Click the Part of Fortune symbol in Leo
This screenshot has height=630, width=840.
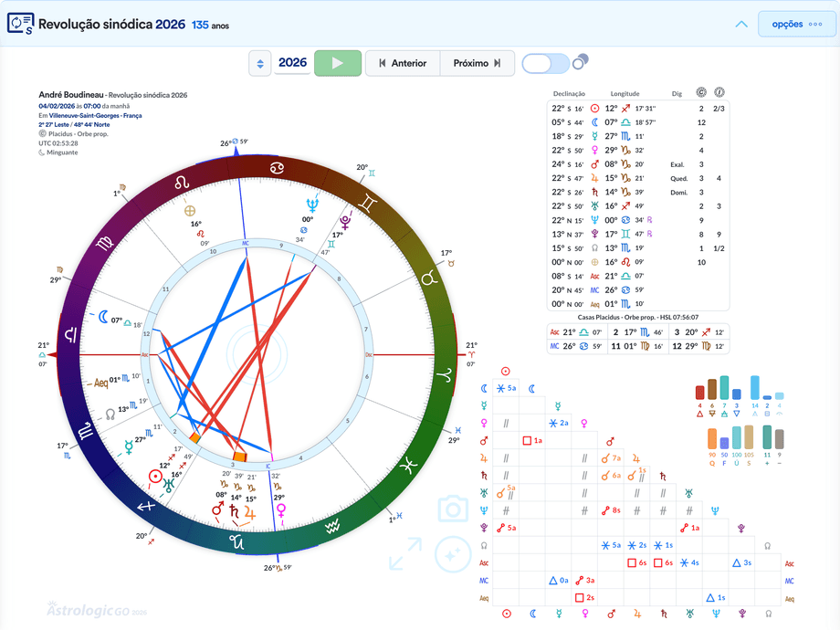[x=189, y=211]
